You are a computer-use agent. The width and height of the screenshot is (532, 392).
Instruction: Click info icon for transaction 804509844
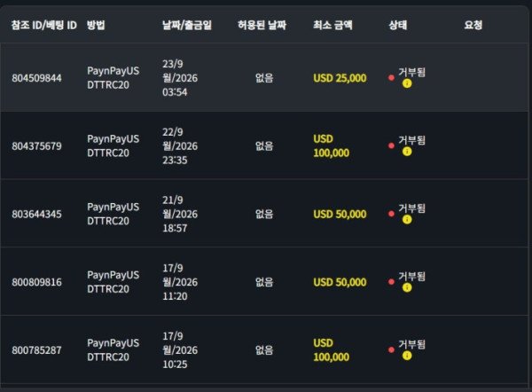(407, 83)
